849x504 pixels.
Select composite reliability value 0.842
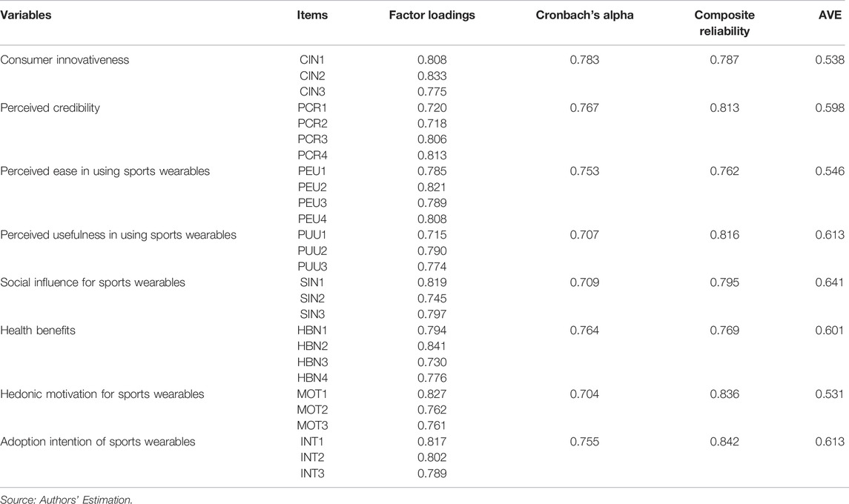point(724,442)
